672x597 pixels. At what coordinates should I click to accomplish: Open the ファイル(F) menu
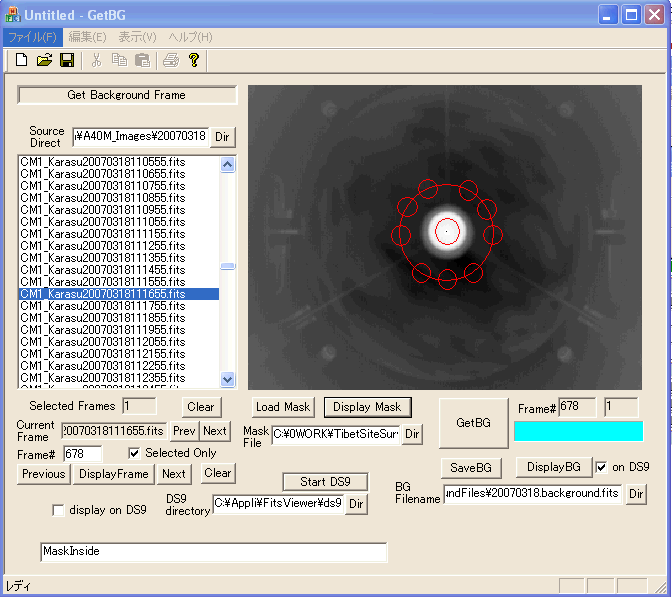(32, 37)
